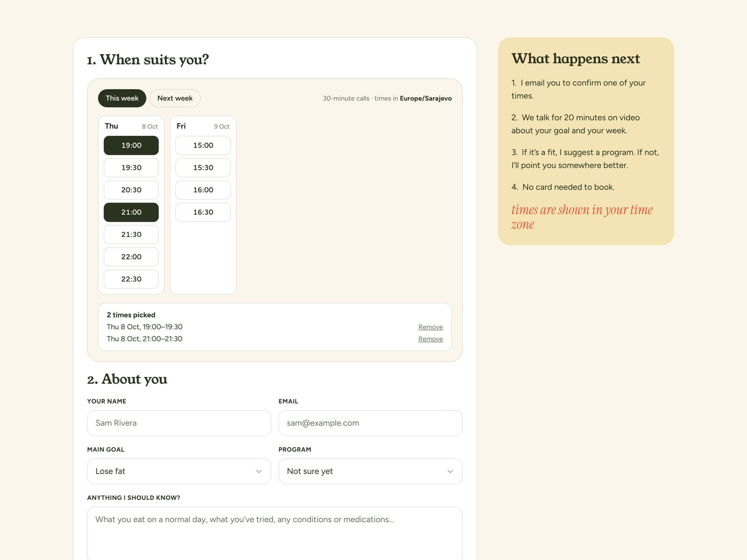The image size is (747, 560).
Task: Remove the 21:00–21:30 picked time
Action: pyautogui.click(x=430, y=339)
